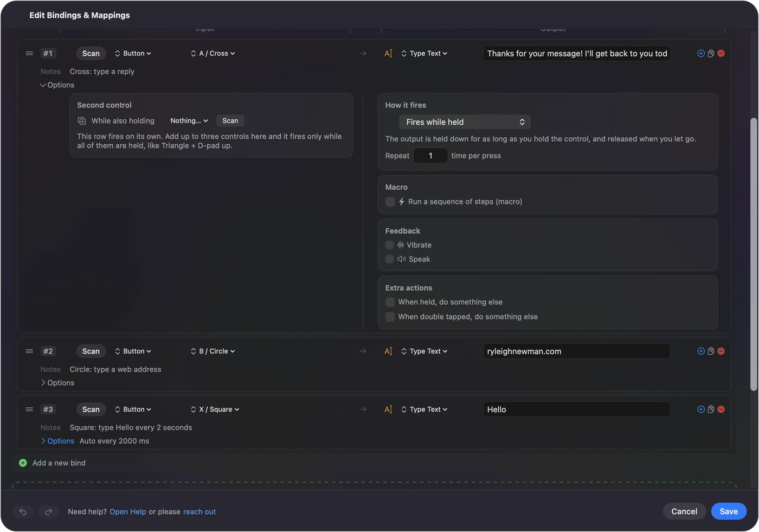Click the Save button
Viewport: 759px width, 532px height.
point(729,511)
